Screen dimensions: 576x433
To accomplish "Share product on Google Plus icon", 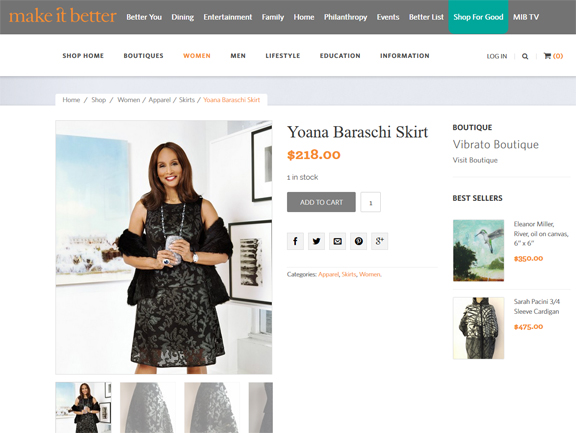I will [x=379, y=241].
